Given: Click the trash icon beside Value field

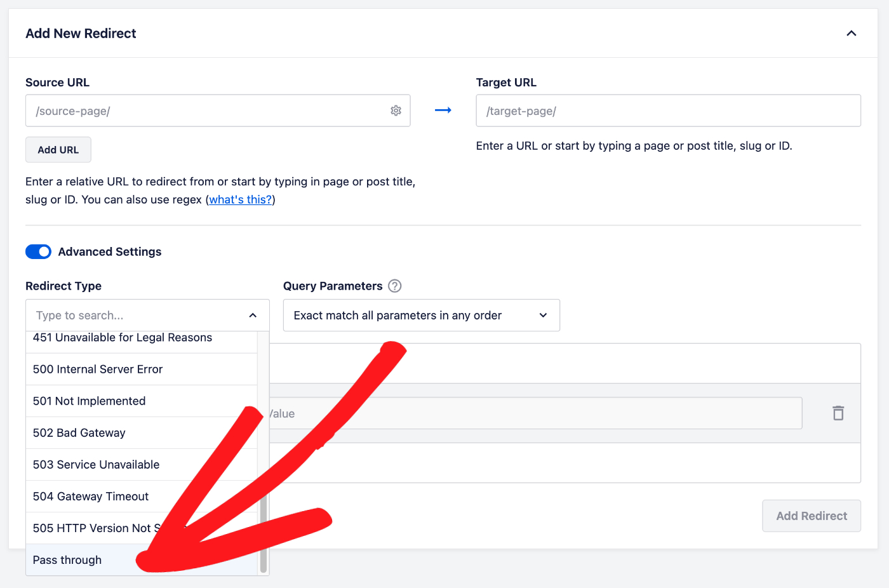Looking at the screenshot, I should click(x=838, y=413).
